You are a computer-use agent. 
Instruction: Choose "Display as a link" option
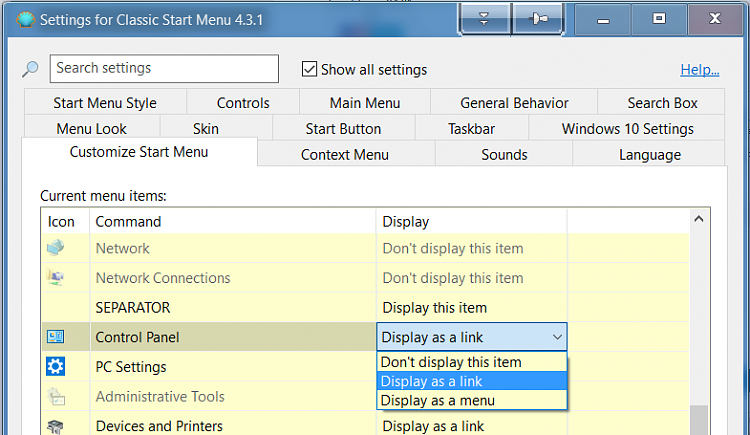[472, 381]
